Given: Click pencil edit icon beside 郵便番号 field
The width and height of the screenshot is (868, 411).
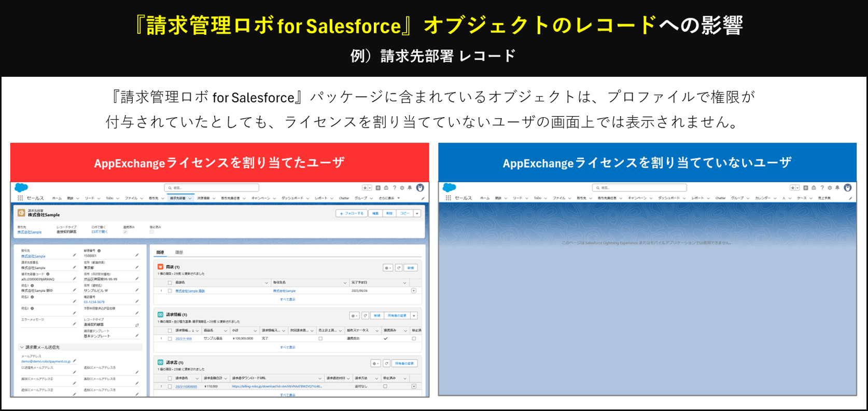Looking at the screenshot, I should pos(137,255).
